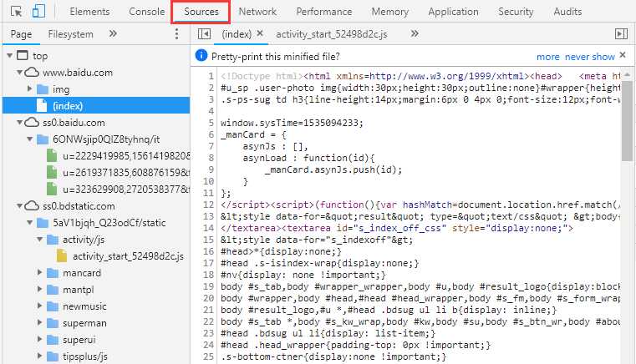636x364 pixels.
Task: Click the info icon in pretty-print bar
Action: click(201, 56)
